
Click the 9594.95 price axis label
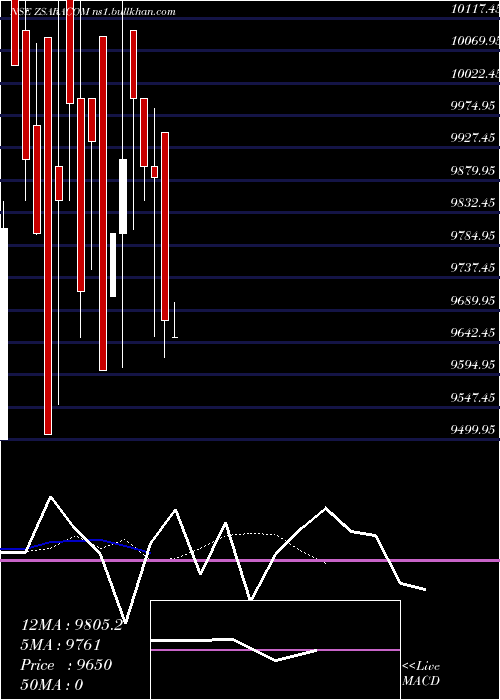click(x=473, y=365)
